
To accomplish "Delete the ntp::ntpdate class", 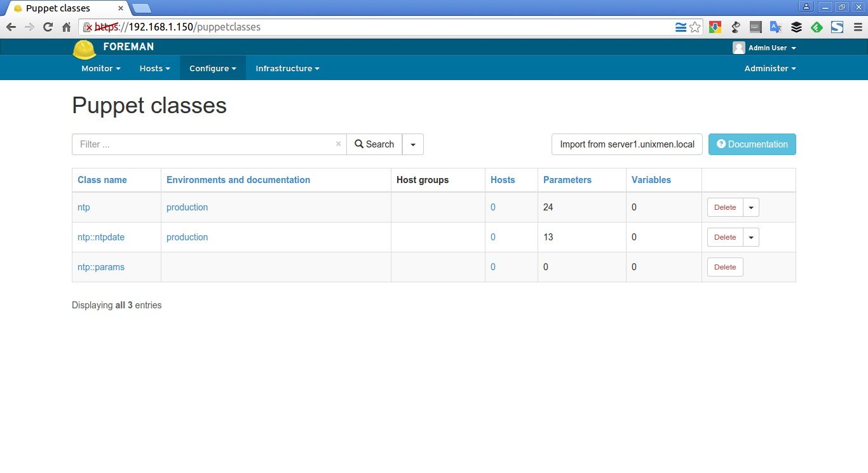I will 725,237.
